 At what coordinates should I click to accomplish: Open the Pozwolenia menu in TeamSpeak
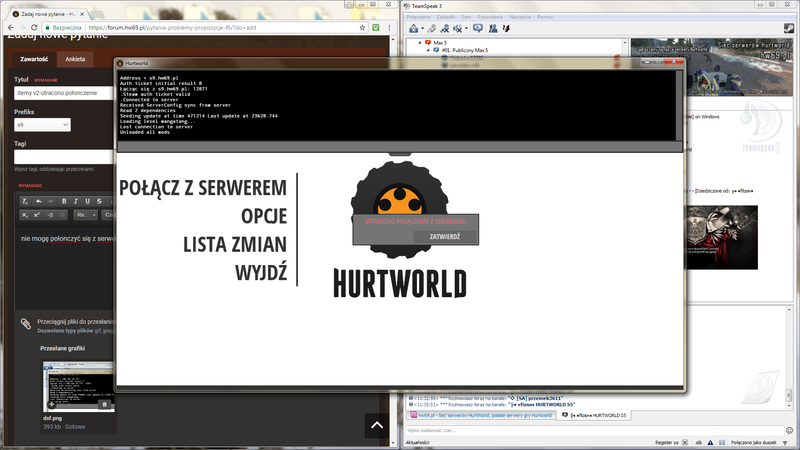click(x=490, y=17)
